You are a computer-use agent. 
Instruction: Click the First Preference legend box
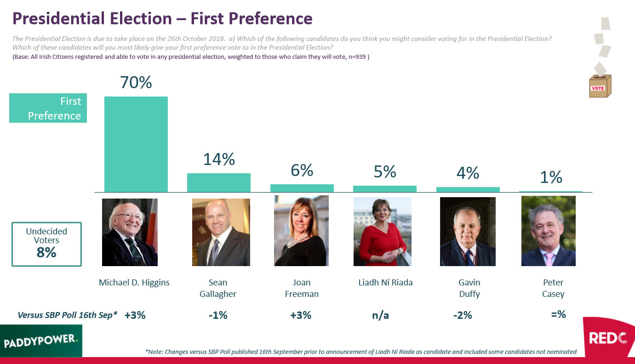coord(48,108)
